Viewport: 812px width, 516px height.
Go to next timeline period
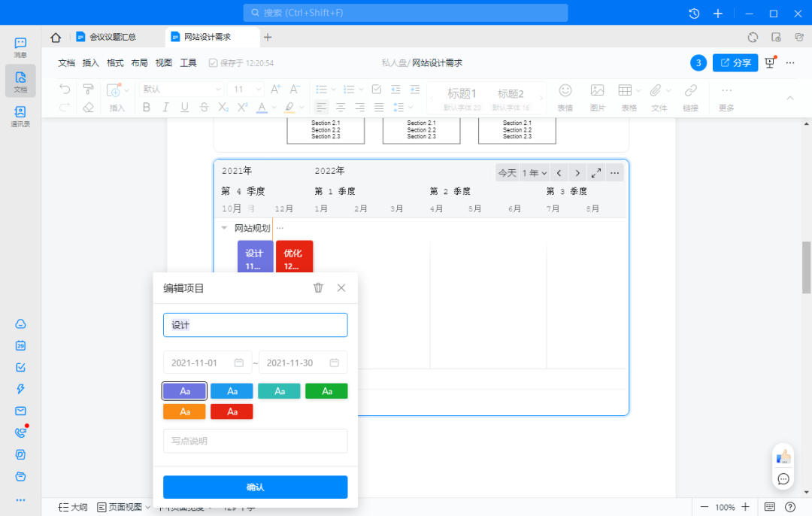point(577,173)
